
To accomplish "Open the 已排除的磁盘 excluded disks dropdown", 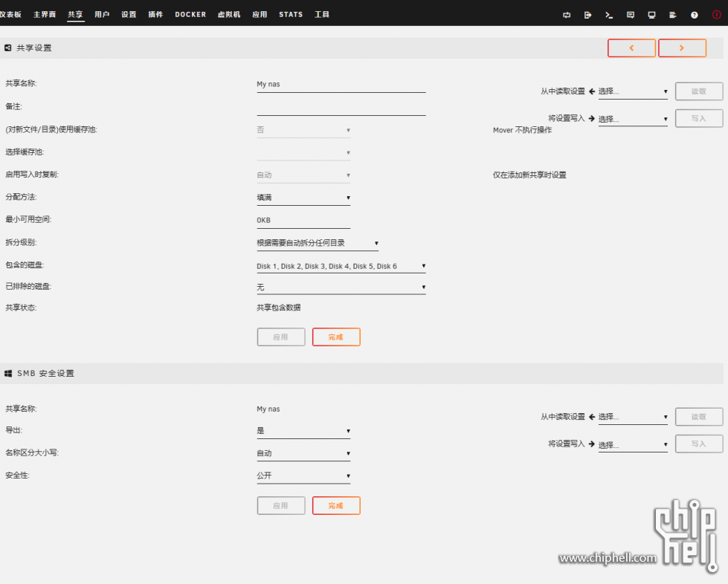I will [341, 287].
